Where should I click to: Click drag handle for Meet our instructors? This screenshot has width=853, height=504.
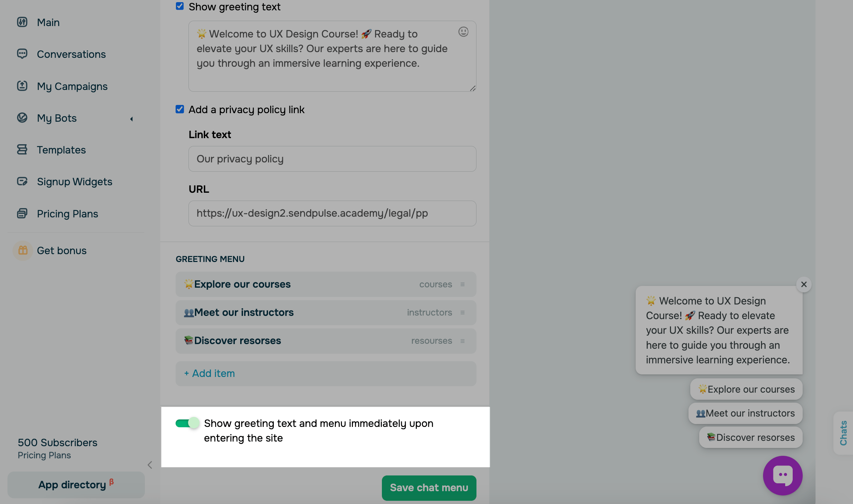click(463, 313)
